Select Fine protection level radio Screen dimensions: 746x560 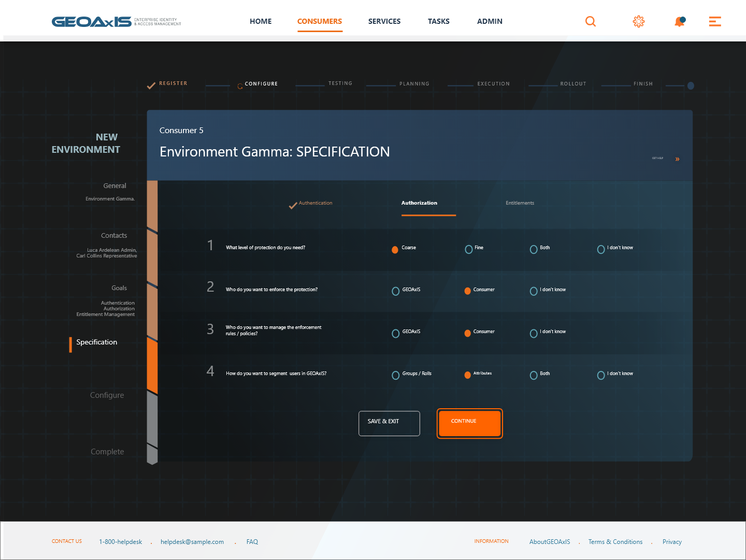[x=469, y=250]
